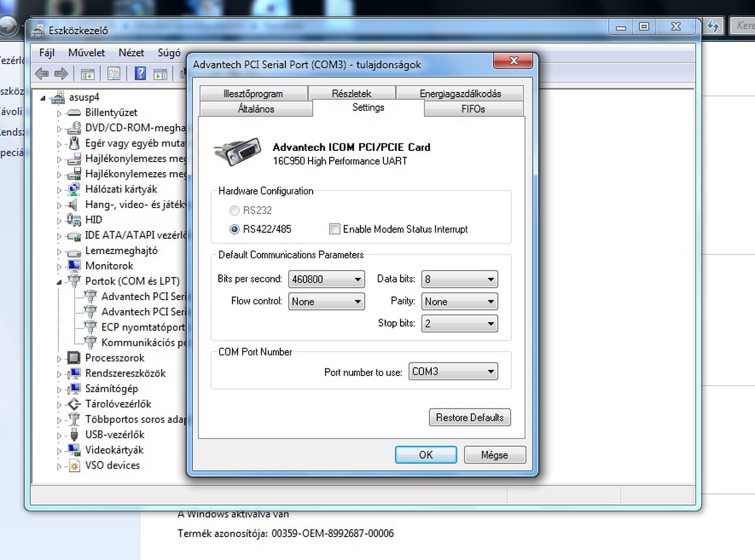Open the Bits per second dropdown
755x560 pixels.
coord(327,279)
